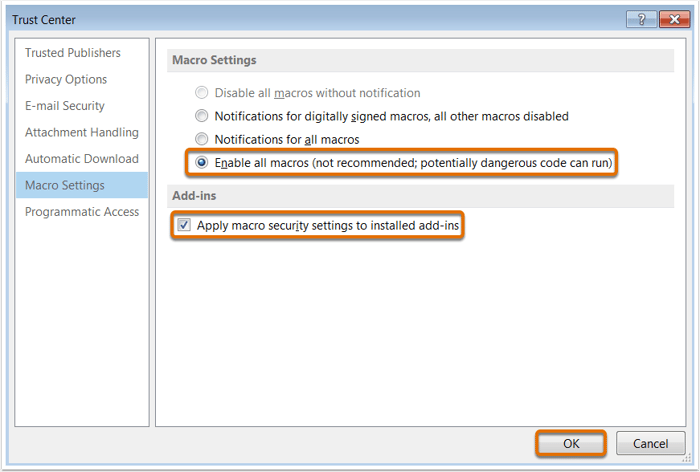The image size is (700, 472).
Task: Click the Help question mark icon
Action: [642, 19]
